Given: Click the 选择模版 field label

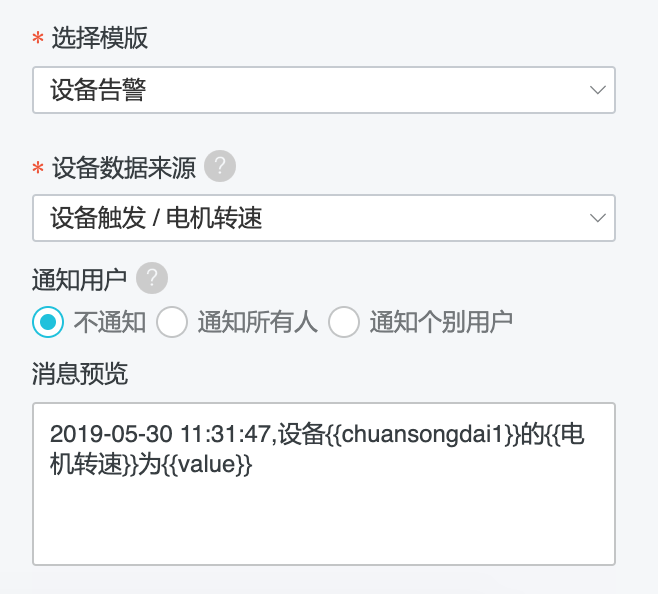Looking at the screenshot, I should click(x=100, y=38).
